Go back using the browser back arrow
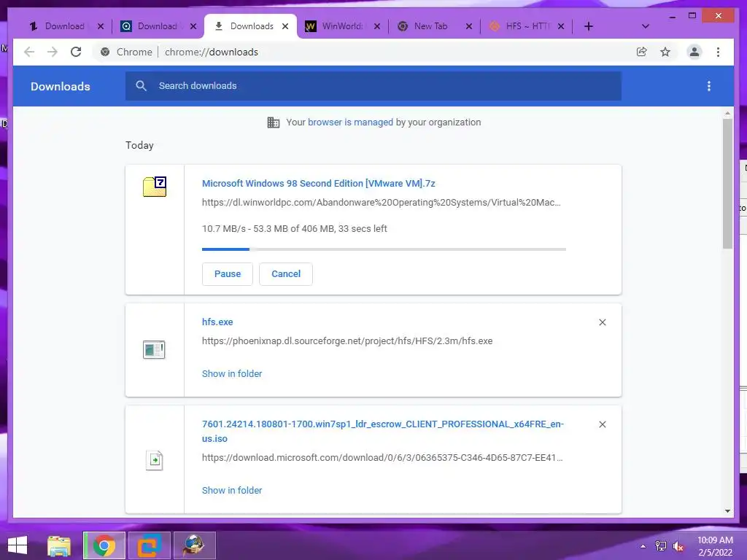 (x=29, y=52)
